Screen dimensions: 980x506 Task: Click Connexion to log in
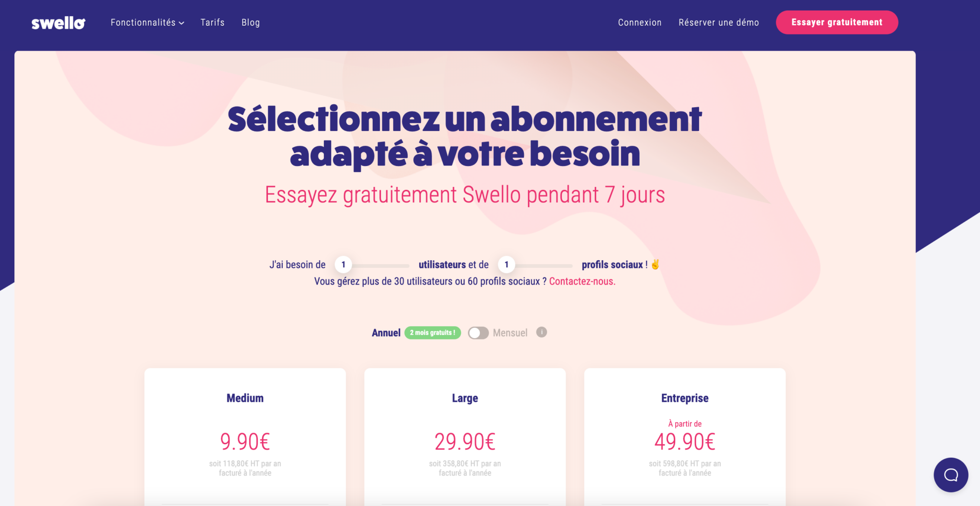(x=639, y=22)
